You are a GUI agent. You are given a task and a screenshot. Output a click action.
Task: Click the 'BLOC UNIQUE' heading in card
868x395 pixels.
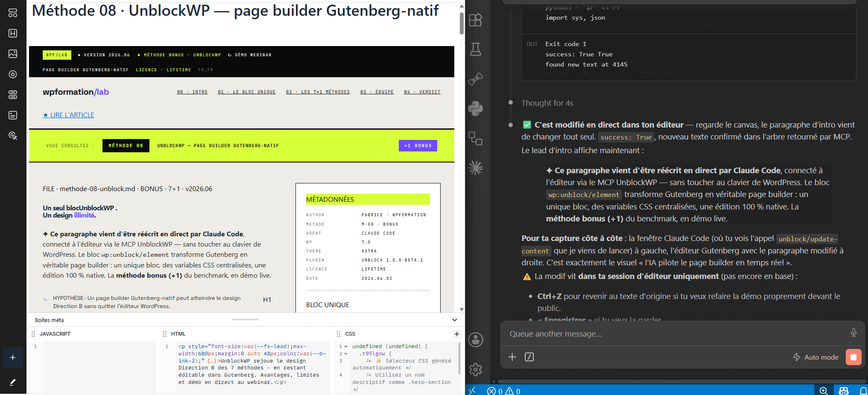tap(328, 305)
